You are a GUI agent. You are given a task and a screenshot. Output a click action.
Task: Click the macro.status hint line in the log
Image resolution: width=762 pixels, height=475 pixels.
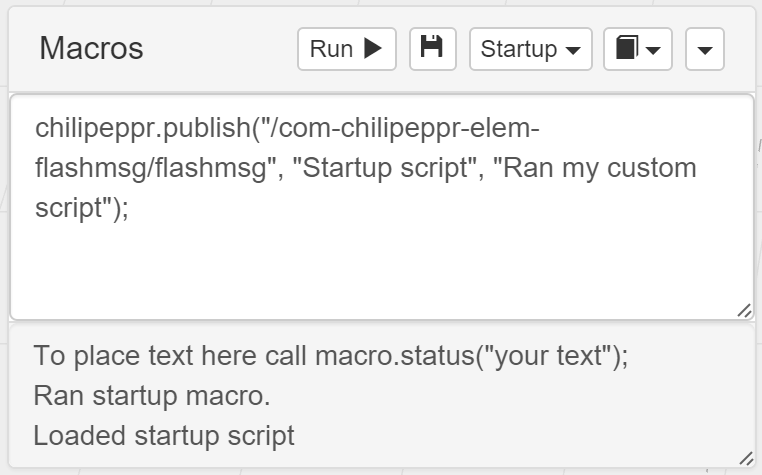(x=331, y=356)
